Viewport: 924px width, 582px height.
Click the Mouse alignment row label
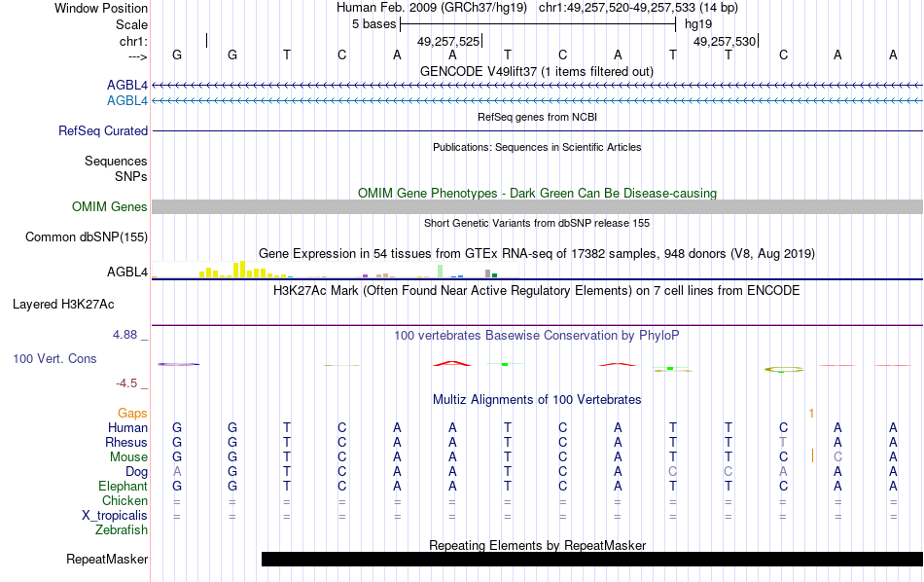coord(128,457)
